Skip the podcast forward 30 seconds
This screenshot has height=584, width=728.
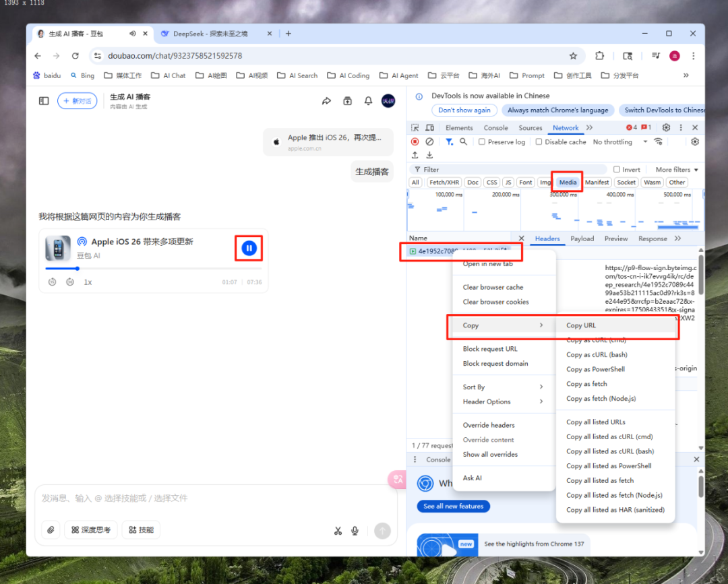click(69, 282)
